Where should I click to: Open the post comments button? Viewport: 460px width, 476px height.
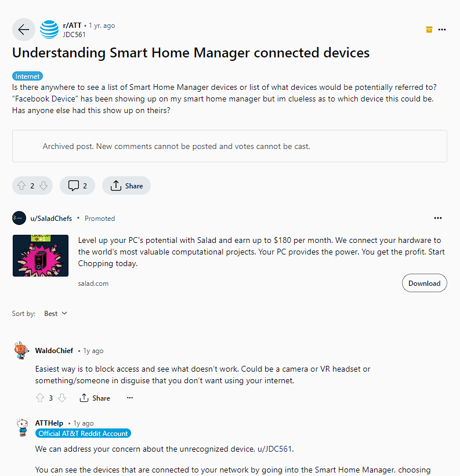pyautogui.click(x=77, y=186)
